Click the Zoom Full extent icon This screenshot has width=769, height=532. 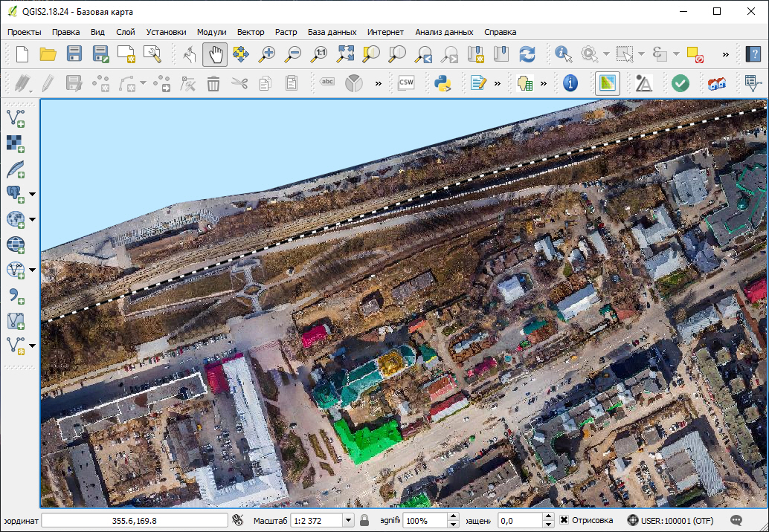(346, 53)
